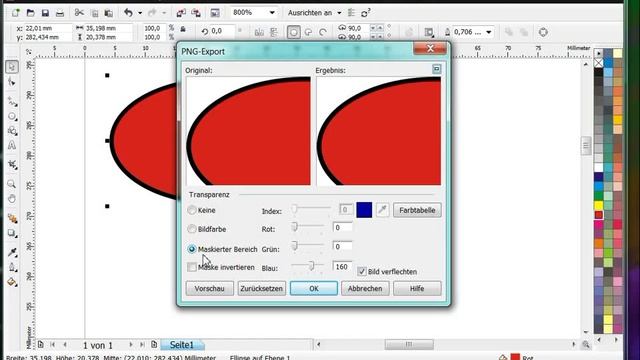The image size is (640, 360).
Task: Toggle the Bild verflechten checkbox
Action: 362,271
